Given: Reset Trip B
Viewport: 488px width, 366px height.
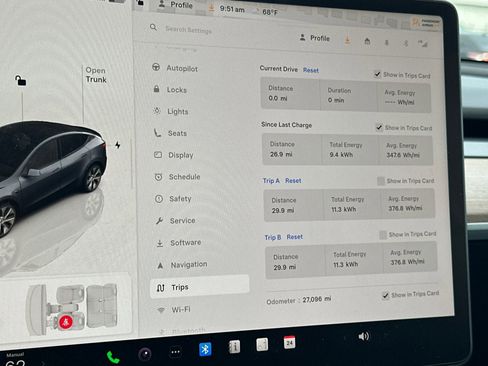Looking at the screenshot, I should (x=295, y=237).
